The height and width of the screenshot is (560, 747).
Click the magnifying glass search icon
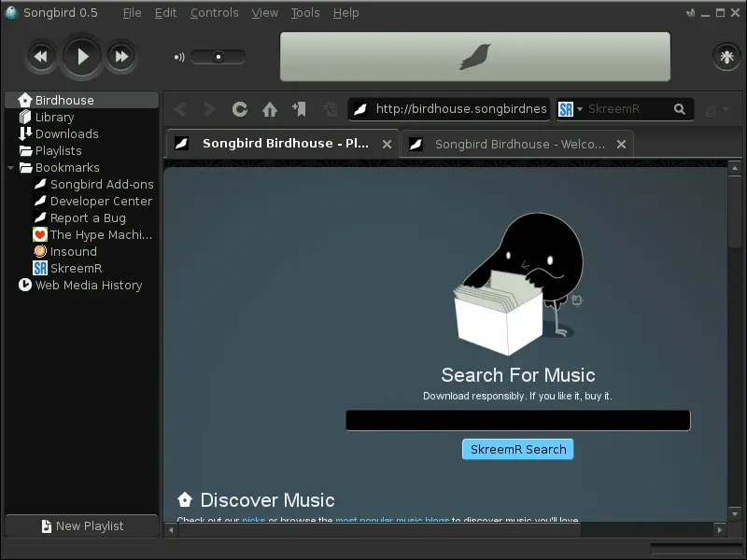pyautogui.click(x=680, y=109)
